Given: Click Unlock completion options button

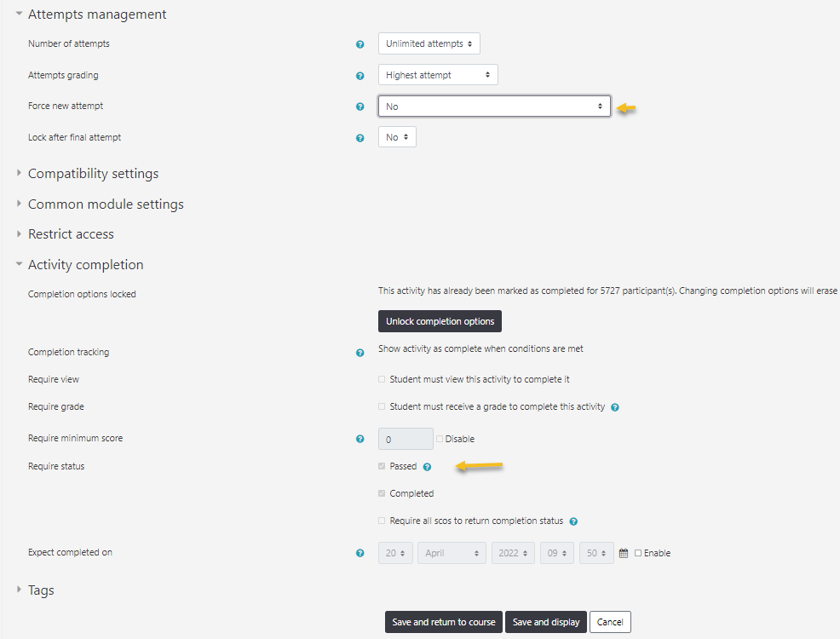Looking at the screenshot, I should pyautogui.click(x=440, y=321).
